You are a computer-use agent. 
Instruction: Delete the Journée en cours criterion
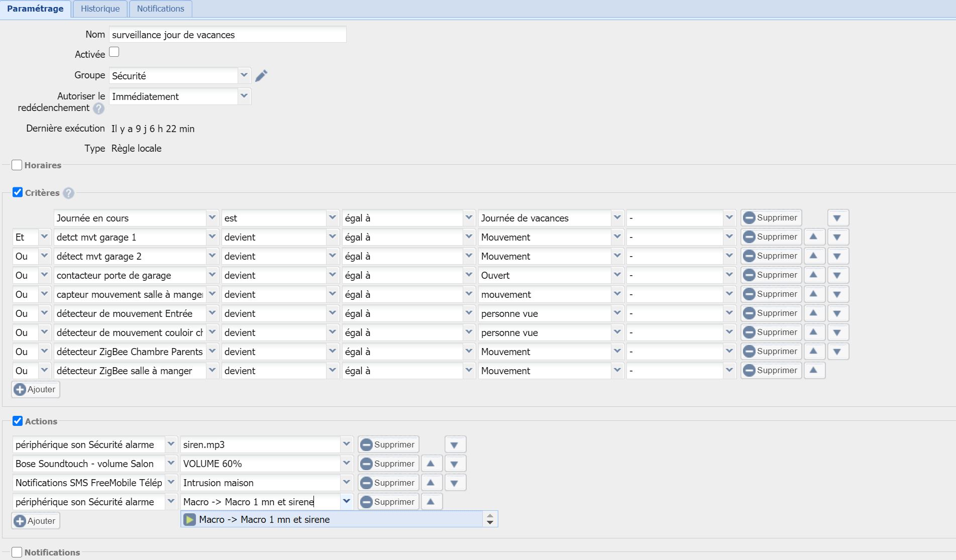pos(771,218)
